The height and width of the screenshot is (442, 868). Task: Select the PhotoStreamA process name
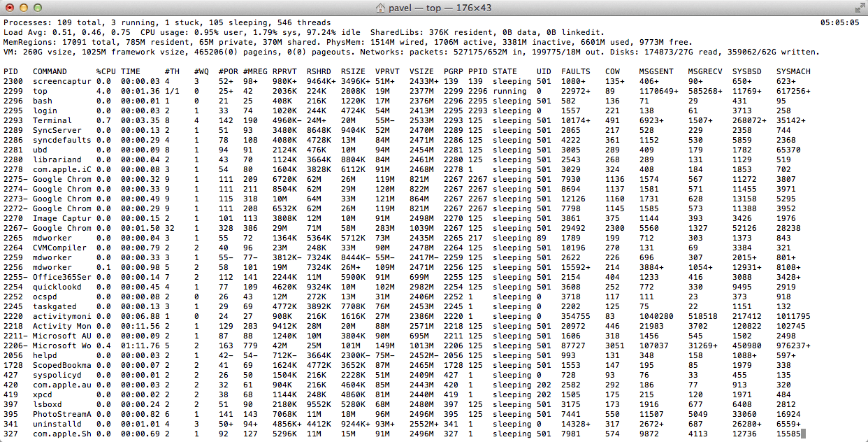[x=62, y=414]
